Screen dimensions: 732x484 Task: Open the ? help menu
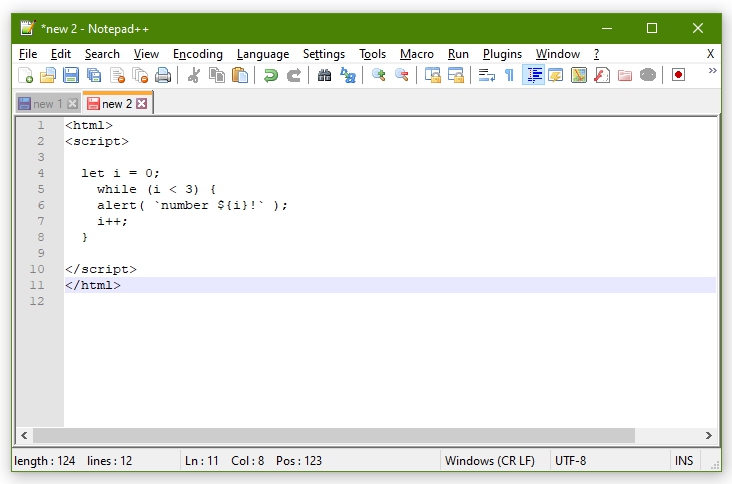(x=596, y=54)
